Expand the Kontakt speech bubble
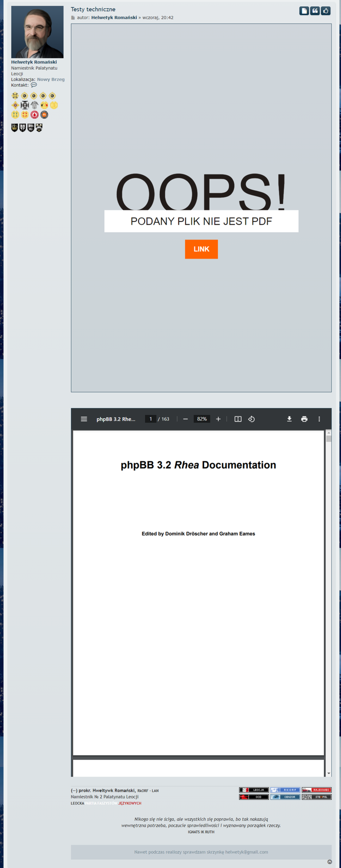The image size is (341, 868). pos(34,85)
